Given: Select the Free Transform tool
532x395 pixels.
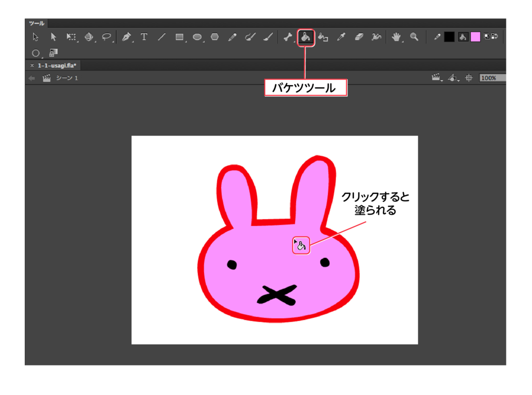Looking at the screenshot, I should tap(71, 37).
